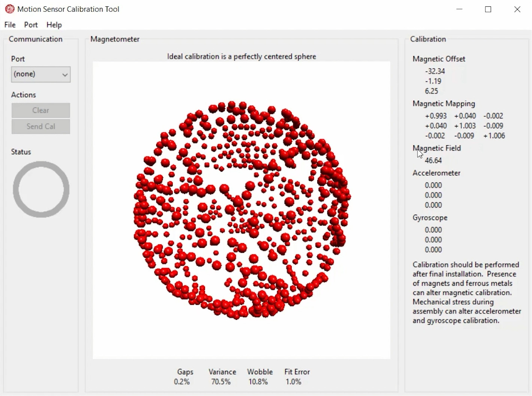This screenshot has height=396, width=532.
Task: Click the magnetometer sphere visualization
Action: [241, 210]
